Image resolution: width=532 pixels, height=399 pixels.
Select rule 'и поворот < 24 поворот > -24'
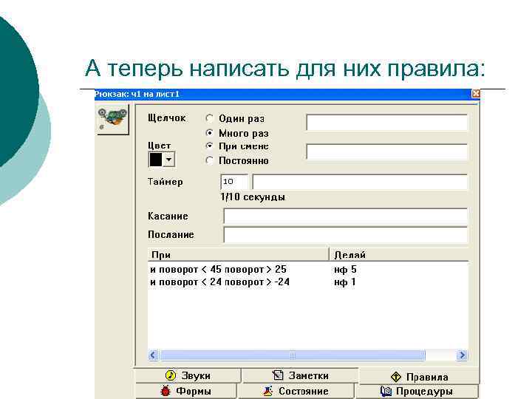pyautogui.click(x=220, y=282)
